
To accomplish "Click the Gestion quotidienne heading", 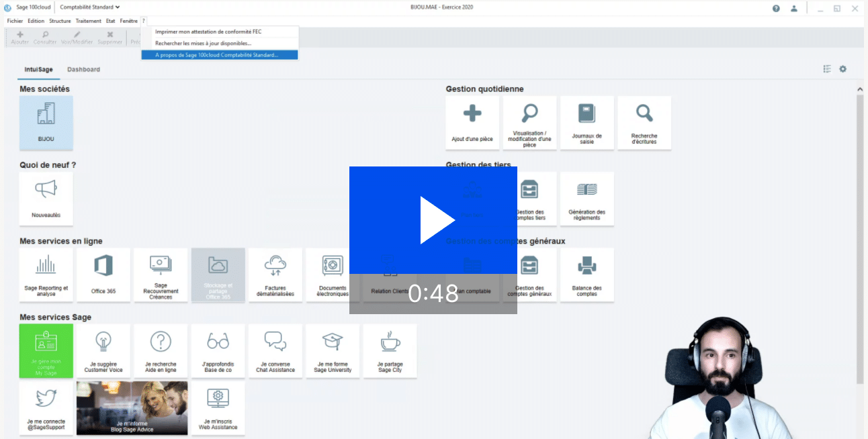I will tap(485, 89).
